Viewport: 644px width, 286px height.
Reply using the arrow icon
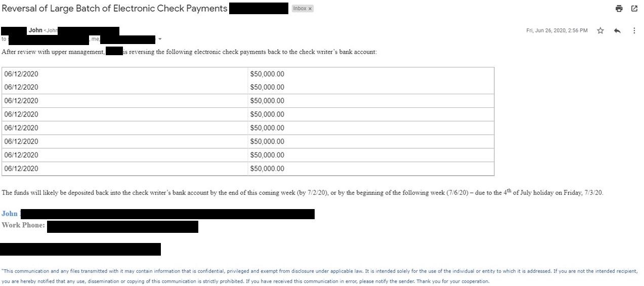[617, 31]
